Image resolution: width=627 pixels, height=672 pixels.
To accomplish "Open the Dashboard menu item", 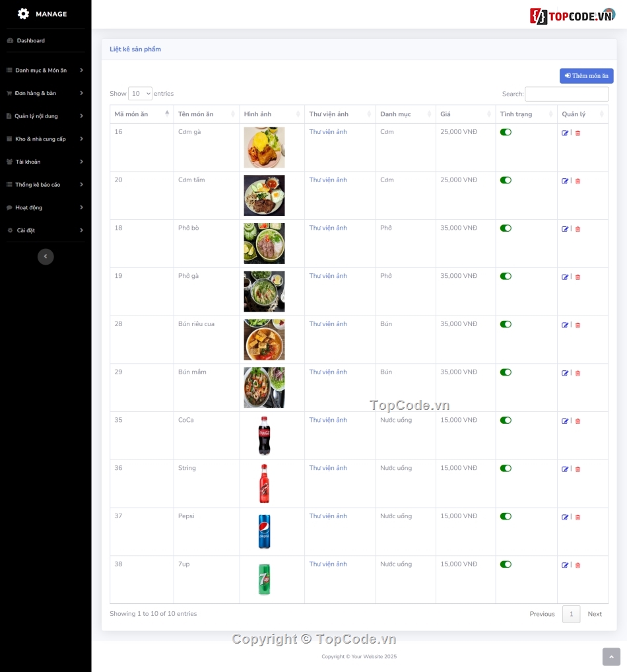I will (30, 40).
